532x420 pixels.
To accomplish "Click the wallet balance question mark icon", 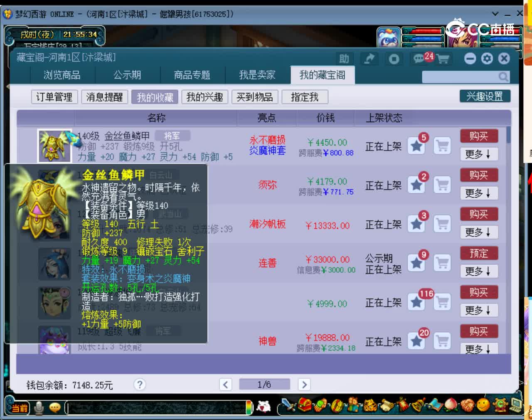I will (x=140, y=384).
